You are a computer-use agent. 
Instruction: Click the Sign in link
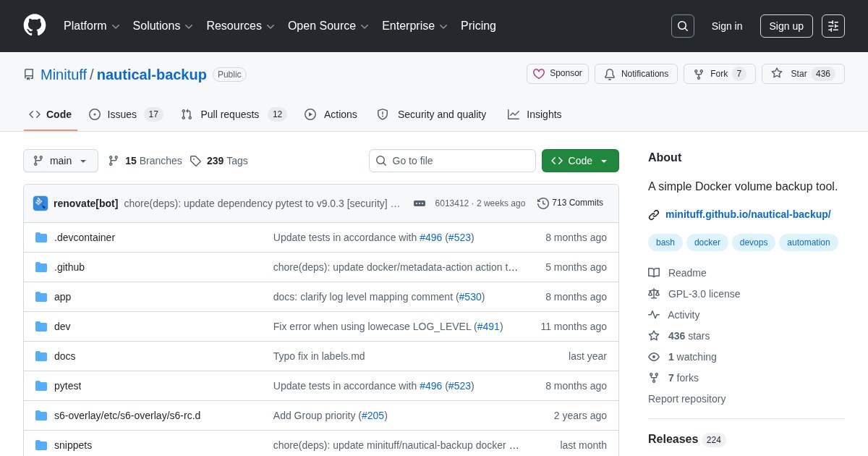[727, 26]
